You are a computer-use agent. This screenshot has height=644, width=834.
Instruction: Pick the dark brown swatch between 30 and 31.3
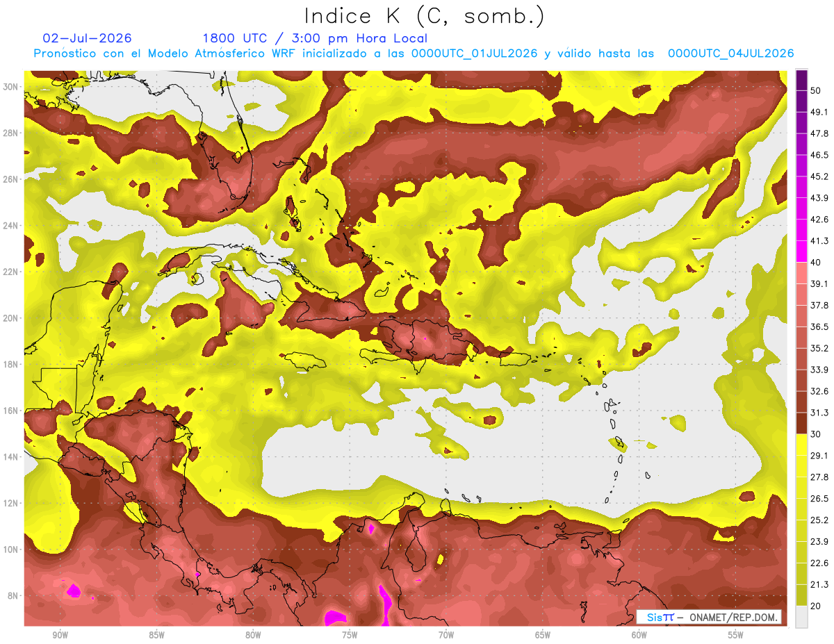801,424
